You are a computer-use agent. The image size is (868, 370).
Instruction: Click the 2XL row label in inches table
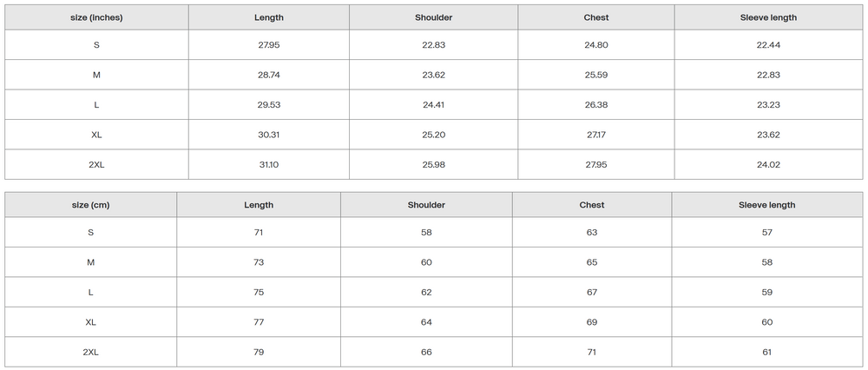click(x=96, y=165)
